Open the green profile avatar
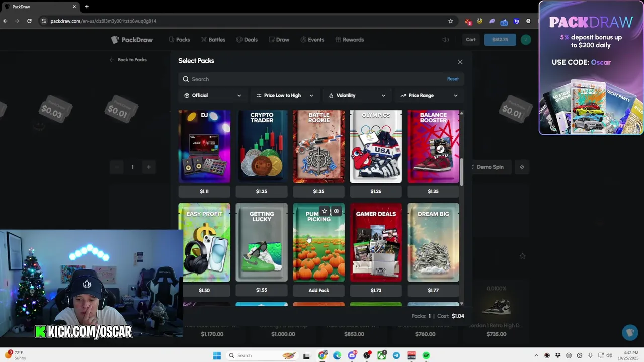This screenshot has height=362, width=644. click(526, 40)
